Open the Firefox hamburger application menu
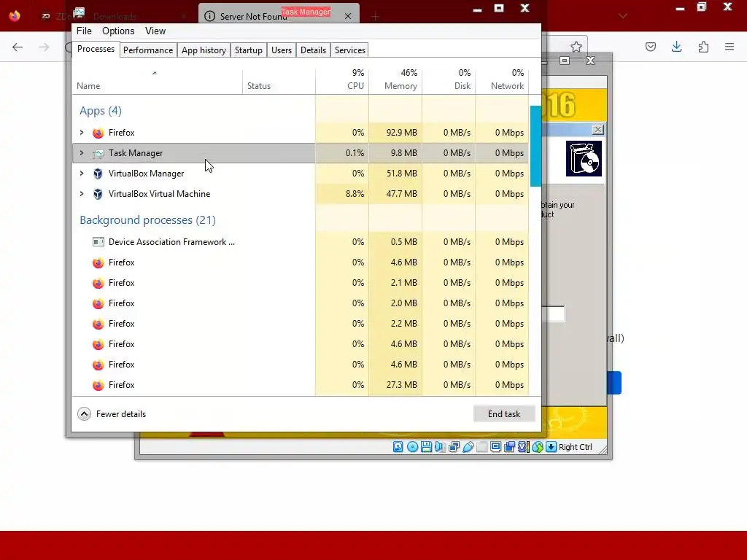747x560 pixels. [729, 47]
